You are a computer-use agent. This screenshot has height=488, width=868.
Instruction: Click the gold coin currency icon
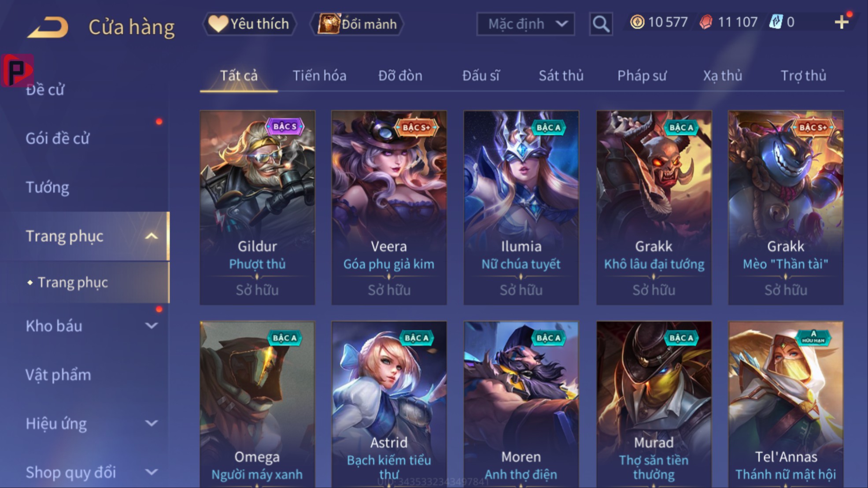point(637,22)
